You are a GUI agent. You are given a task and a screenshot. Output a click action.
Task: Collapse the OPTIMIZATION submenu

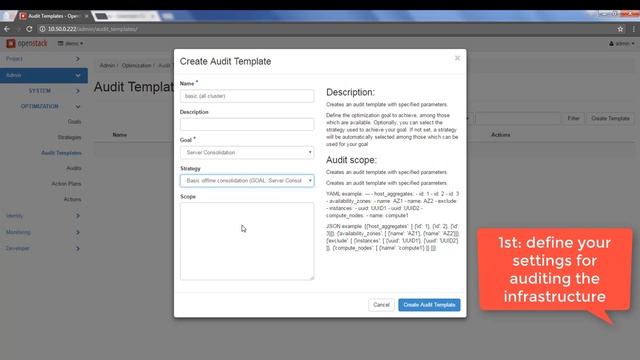click(x=44, y=106)
